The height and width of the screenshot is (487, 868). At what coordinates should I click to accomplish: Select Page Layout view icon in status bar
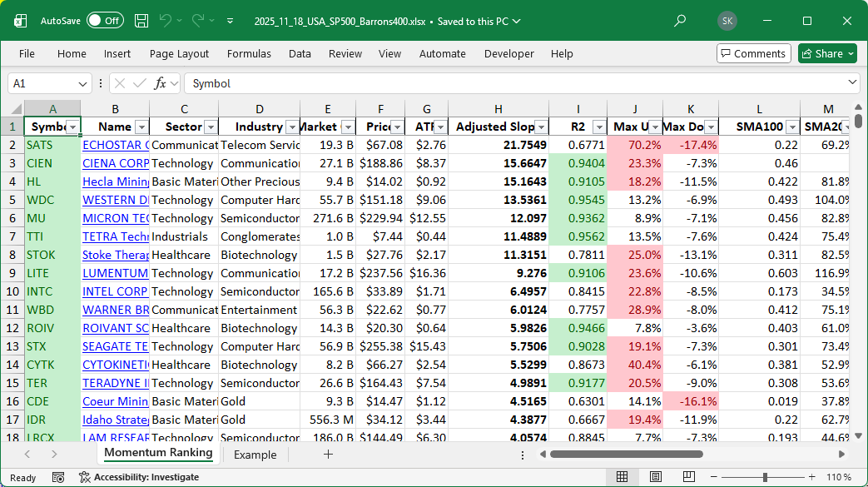point(656,477)
